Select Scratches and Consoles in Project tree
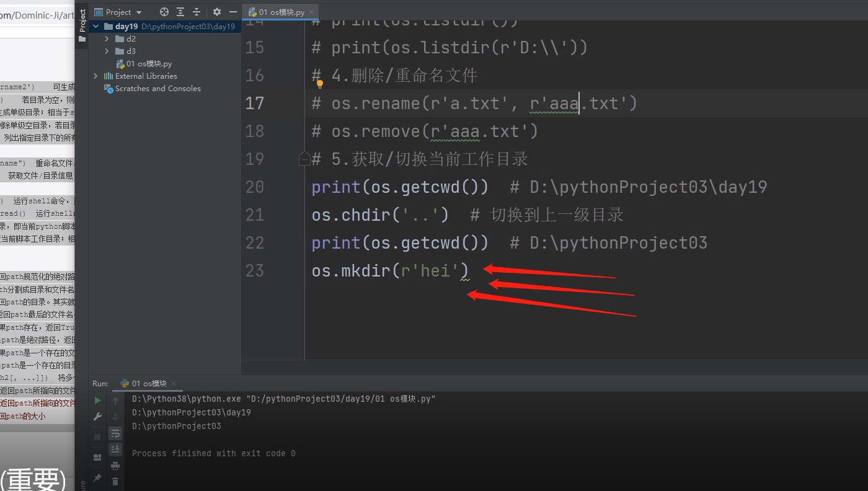This screenshot has width=868, height=491. coord(158,89)
